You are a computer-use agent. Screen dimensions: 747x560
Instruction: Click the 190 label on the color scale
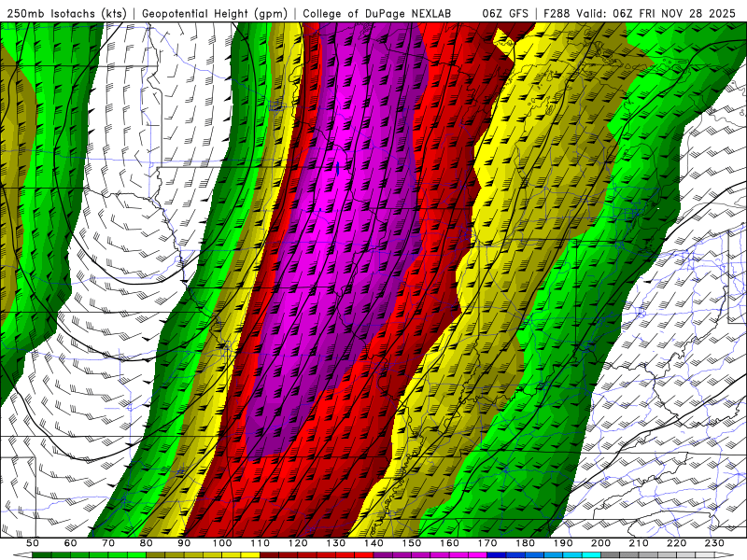point(563,543)
